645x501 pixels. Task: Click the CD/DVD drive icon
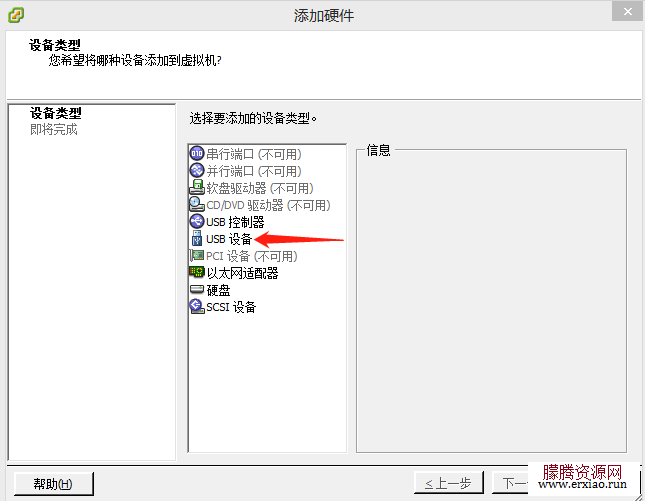(x=197, y=204)
